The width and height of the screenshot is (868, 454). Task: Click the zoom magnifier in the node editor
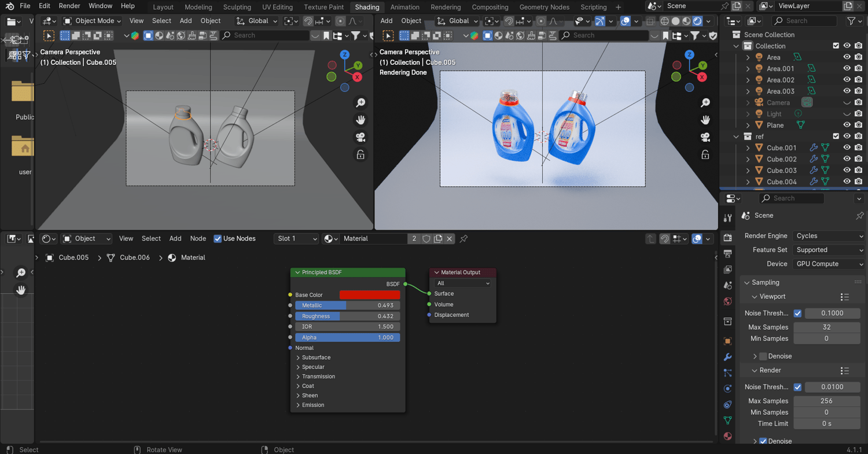[21, 272]
